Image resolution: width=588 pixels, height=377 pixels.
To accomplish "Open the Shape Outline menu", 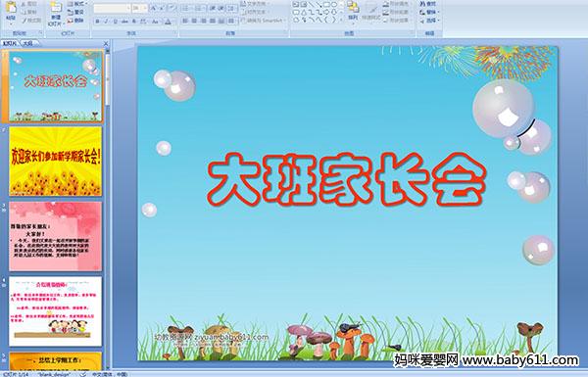I will [397, 12].
